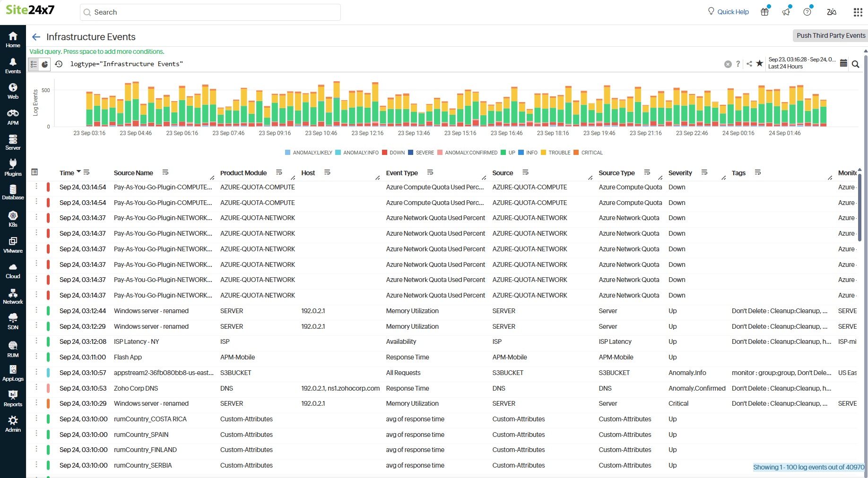
Task: Star this query as favorite
Action: point(759,64)
